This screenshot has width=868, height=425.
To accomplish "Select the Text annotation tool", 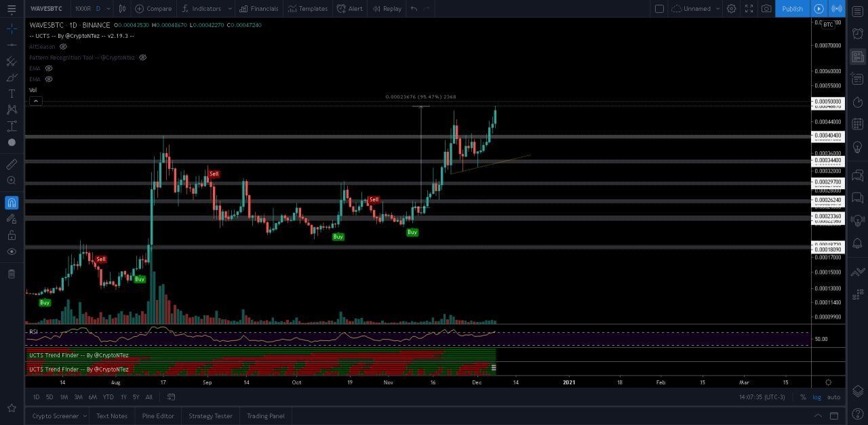I will [x=12, y=94].
